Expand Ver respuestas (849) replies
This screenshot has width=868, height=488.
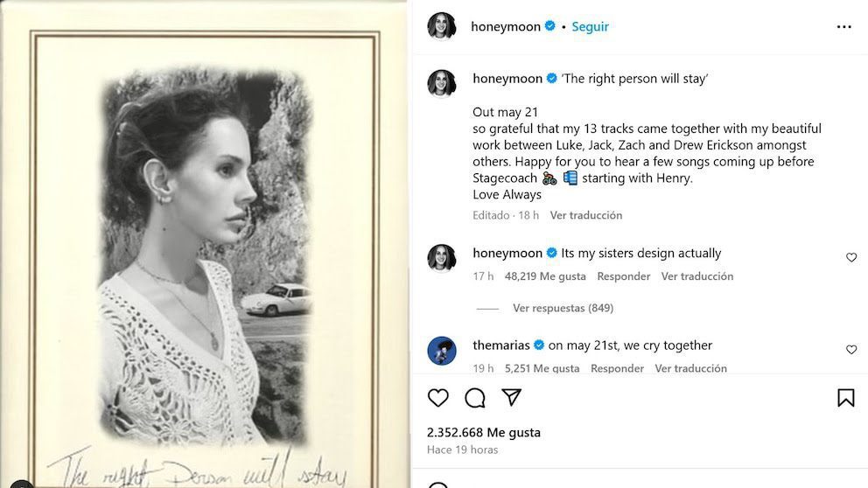tap(563, 308)
